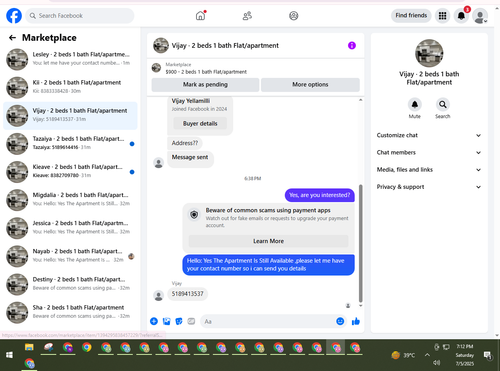
Task: Open the account avatar menu
Action: (480, 16)
